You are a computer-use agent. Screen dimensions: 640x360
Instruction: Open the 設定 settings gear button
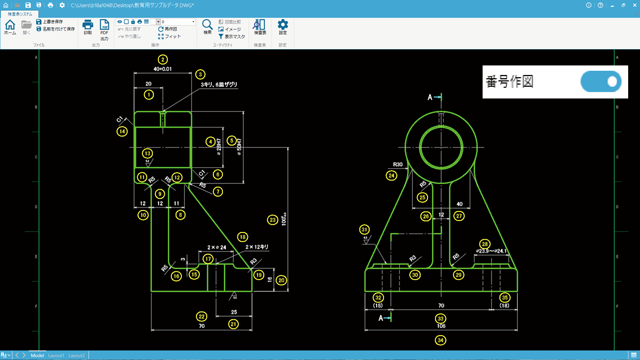pos(283,27)
